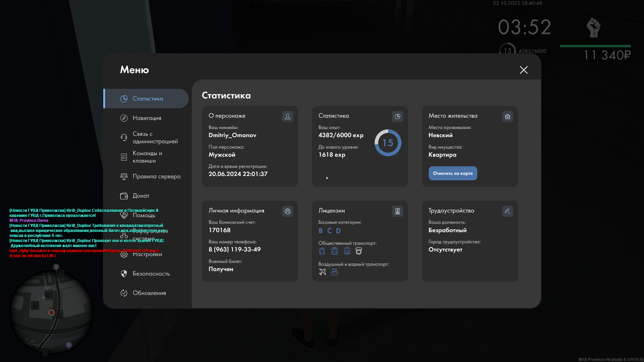Open the Навигация menu section
This screenshot has height=362, width=644.
pos(147,118)
